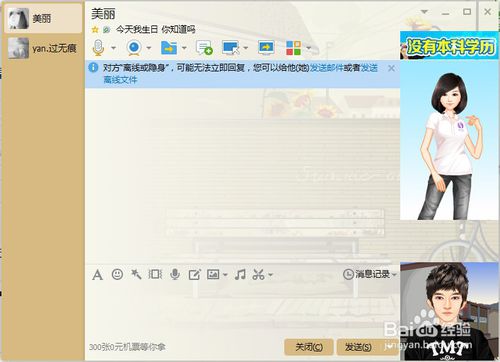Click the blue info icon in notice
500x362 pixels.
[x=93, y=68]
